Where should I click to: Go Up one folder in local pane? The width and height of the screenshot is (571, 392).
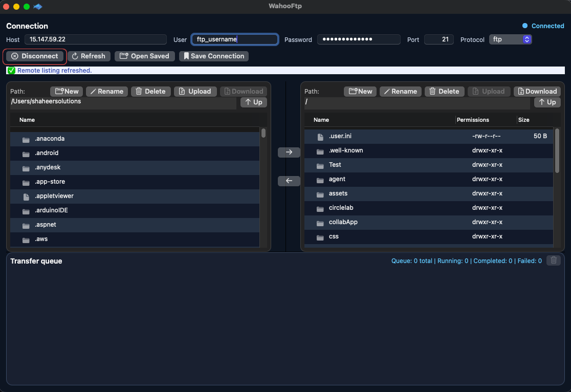(254, 102)
